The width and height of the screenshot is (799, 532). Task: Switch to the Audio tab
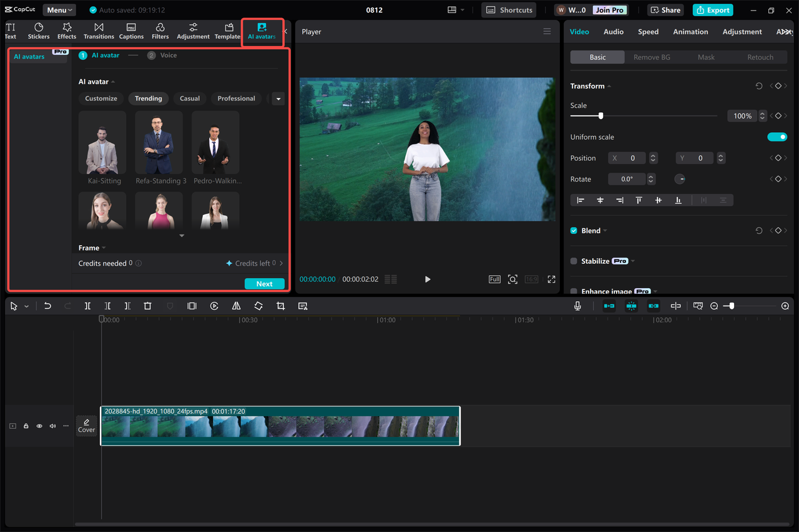pos(613,31)
